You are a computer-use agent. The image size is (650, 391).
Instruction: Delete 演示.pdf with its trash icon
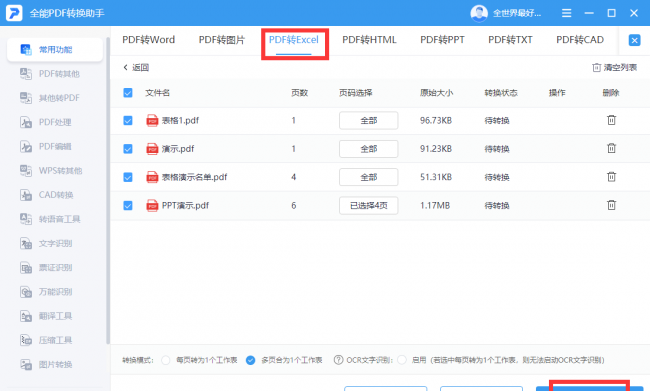(611, 148)
